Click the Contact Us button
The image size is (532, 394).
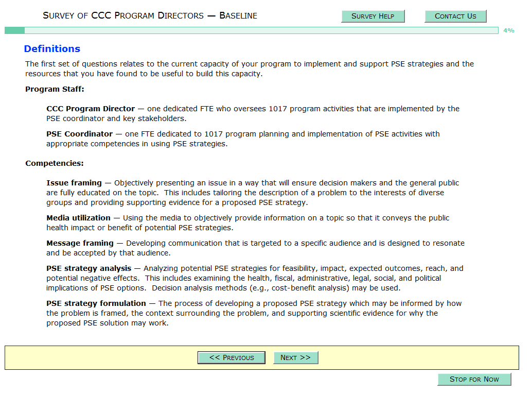click(455, 16)
